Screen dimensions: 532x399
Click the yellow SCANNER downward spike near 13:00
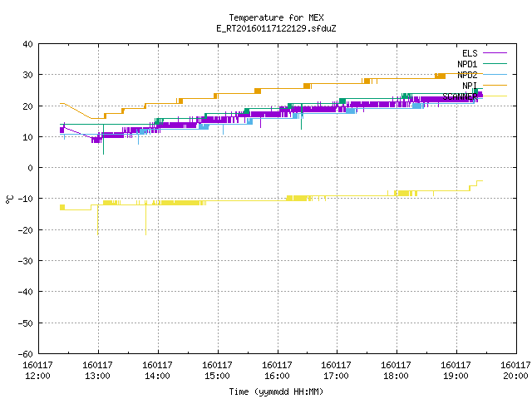tap(98, 219)
